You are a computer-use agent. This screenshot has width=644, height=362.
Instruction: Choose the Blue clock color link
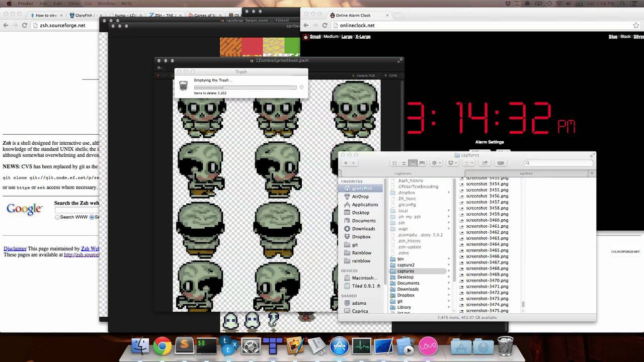click(x=613, y=37)
